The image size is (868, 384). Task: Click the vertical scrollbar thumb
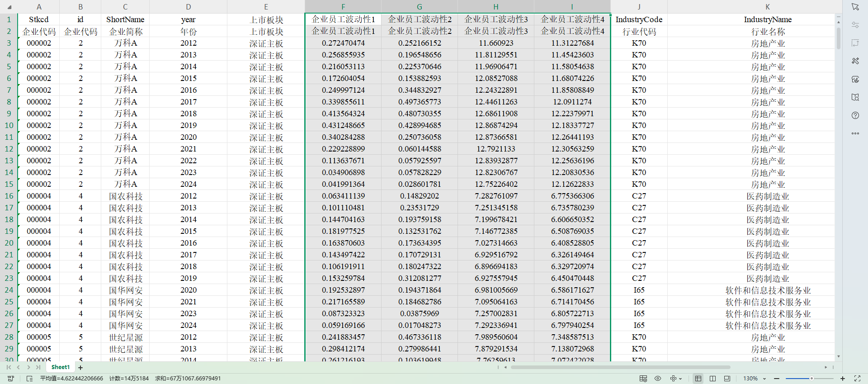838,38
